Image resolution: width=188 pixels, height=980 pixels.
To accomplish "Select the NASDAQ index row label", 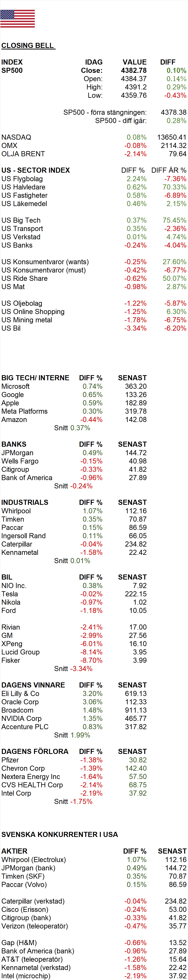I will pos(16,137).
